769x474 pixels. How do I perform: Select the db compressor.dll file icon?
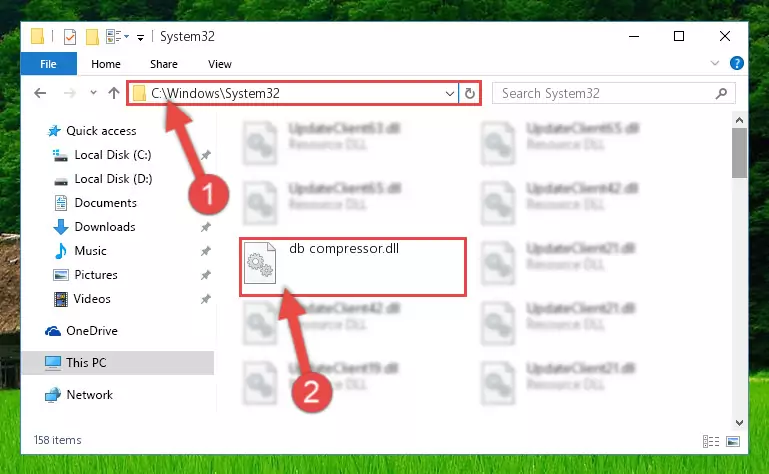[260, 263]
